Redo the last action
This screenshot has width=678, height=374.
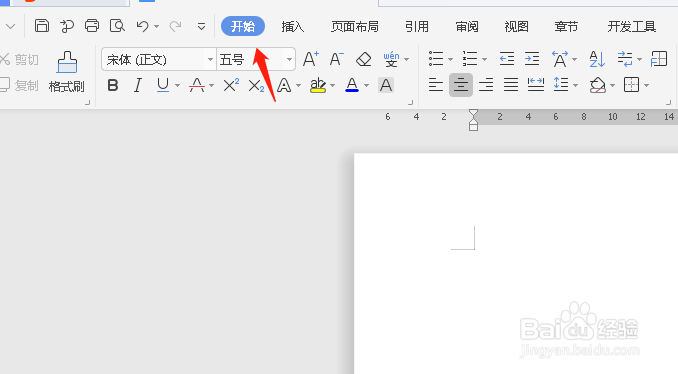click(175, 26)
